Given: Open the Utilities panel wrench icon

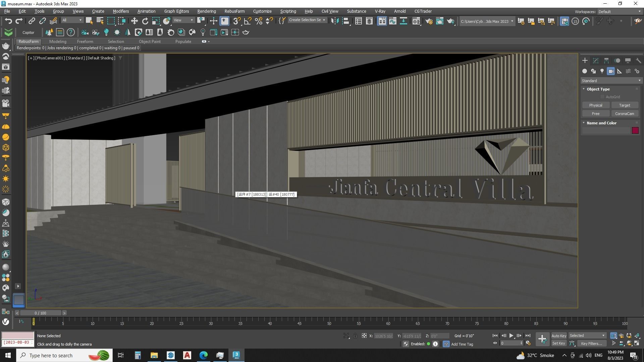Looking at the screenshot, I should (x=638, y=61).
